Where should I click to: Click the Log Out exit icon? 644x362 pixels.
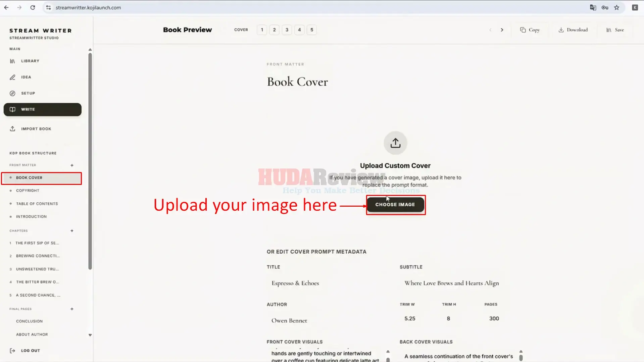coord(12,351)
